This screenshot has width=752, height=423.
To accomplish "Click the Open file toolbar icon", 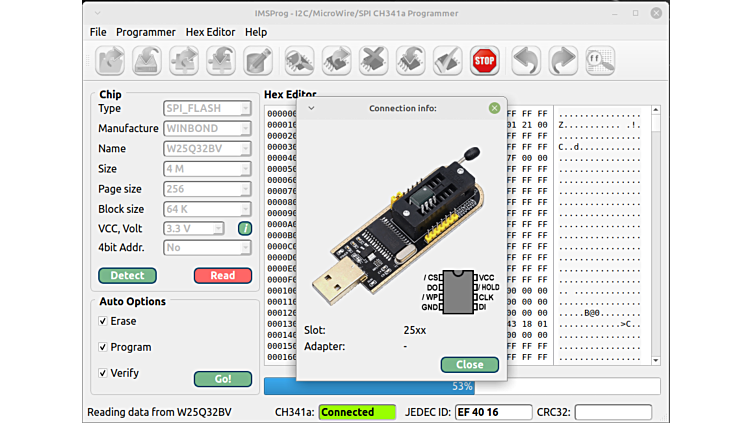I will coord(109,60).
